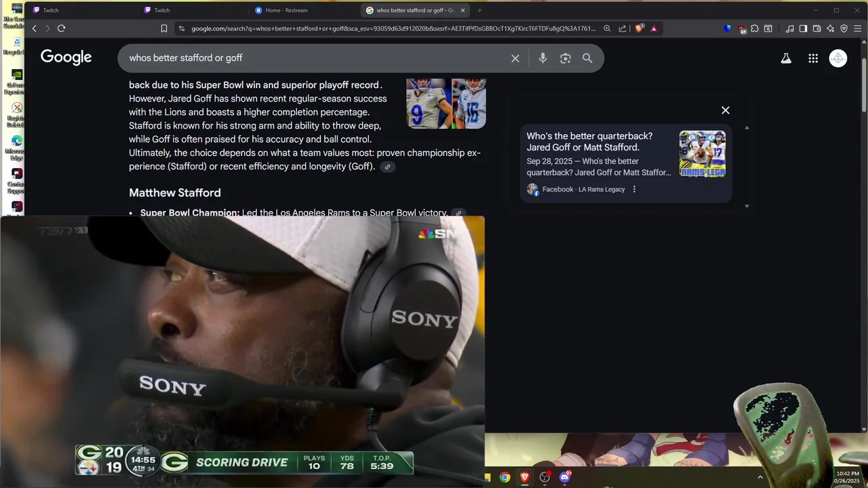Share this page using the share icon

click(x=623, y=28)
